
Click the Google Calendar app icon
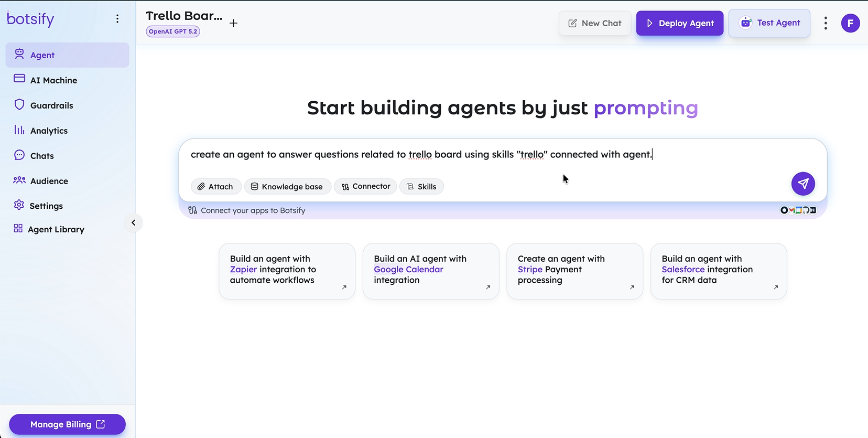(x=799, y=210)
